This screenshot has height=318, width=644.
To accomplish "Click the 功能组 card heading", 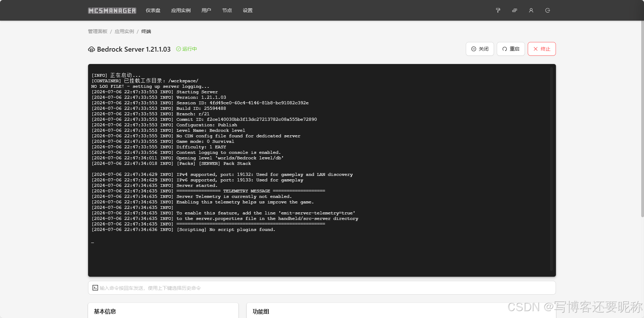I will point(261,311).
